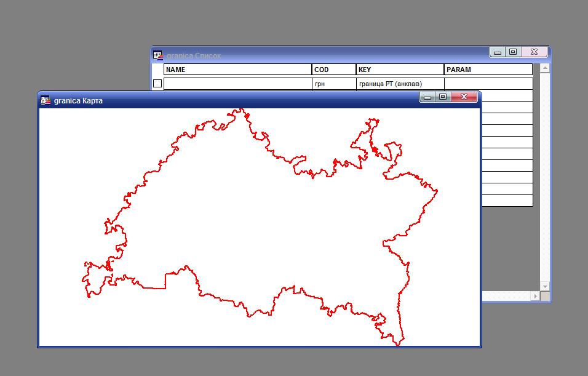Close the granica Карта map window
The image size is (588, 376).
pyautogui.click(x=464, y=97)
